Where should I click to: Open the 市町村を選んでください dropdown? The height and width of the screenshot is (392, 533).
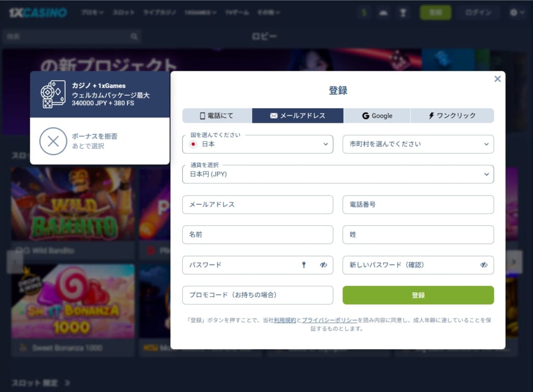[418, 144]
